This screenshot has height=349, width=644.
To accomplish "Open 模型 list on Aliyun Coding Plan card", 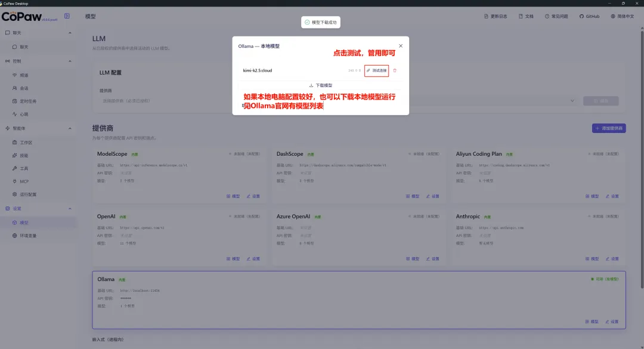I will (x=592, y=196).
